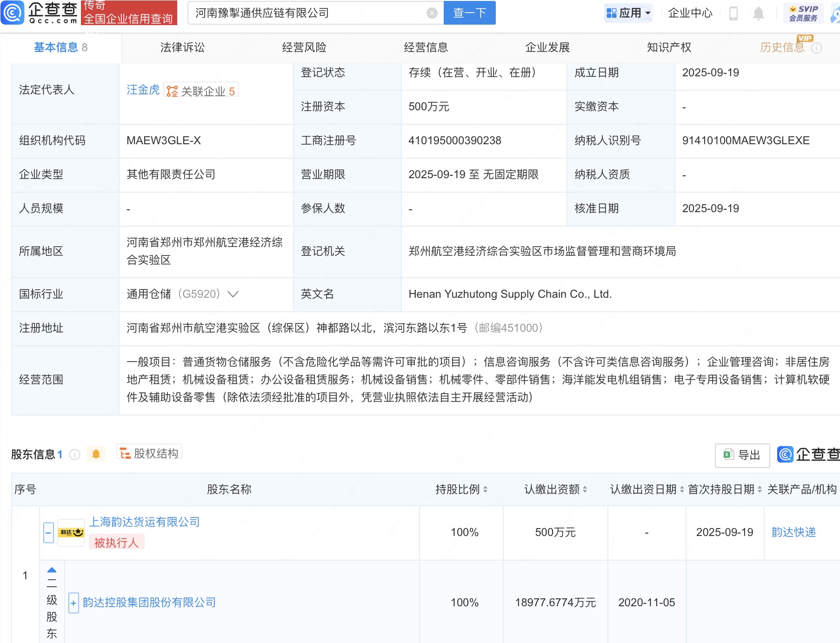The width and height of the screenshot is (840, 643).
Task: Expand 韵达控股集团股份有限公司 shareholder row
Action: pyautogui.click(x=73, y=603)
